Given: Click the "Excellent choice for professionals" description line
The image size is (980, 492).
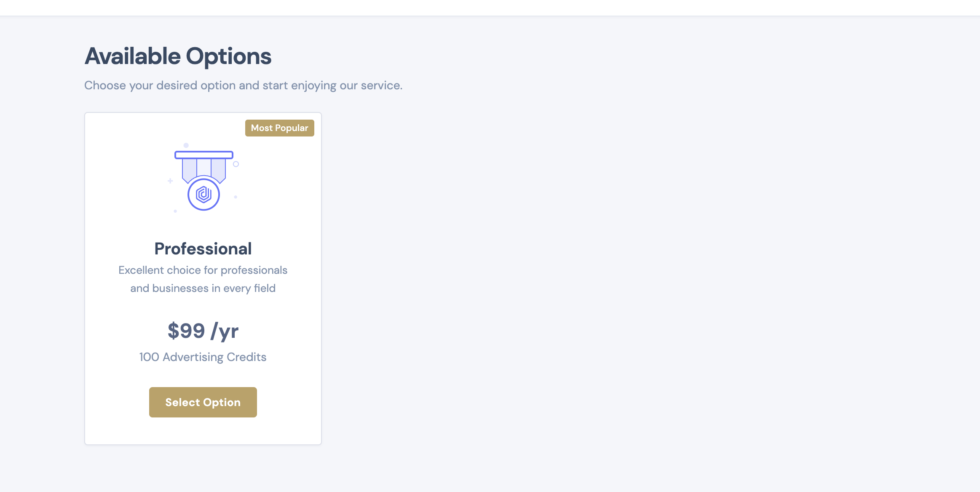Looking at the screenshot, I should point(203,270).
